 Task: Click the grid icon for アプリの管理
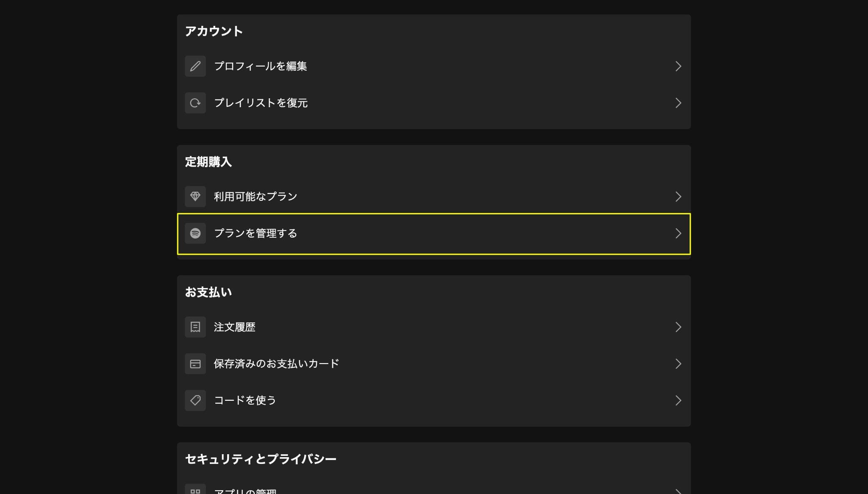coord(195,490)
